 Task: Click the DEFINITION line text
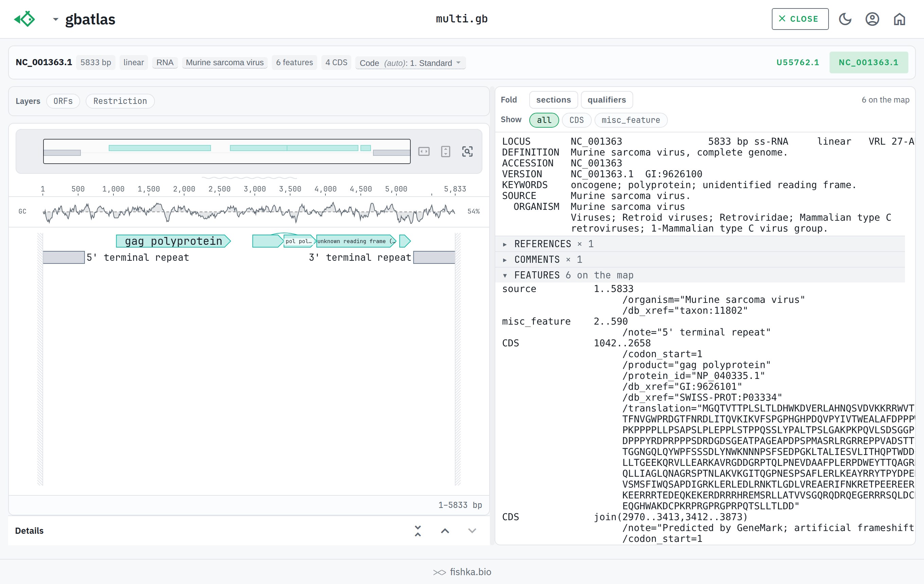pyautogui.click(x=645, y=152)
